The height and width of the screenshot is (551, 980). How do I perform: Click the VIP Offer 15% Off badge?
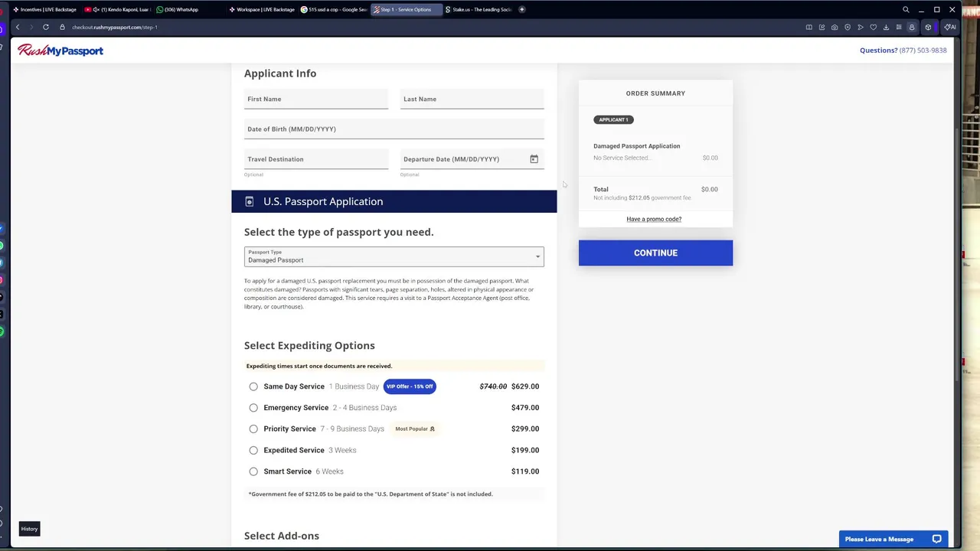(410, 386)
